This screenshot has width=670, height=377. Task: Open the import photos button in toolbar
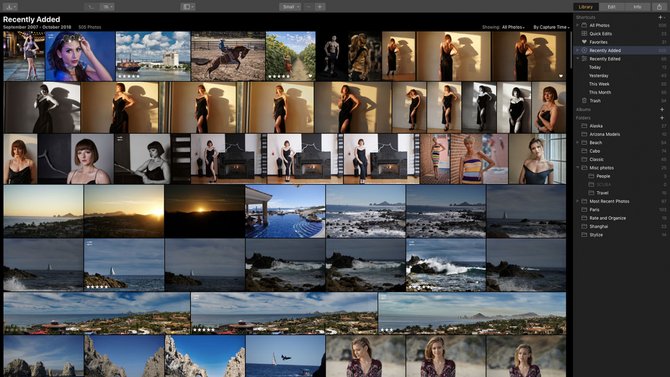point(9,7)
